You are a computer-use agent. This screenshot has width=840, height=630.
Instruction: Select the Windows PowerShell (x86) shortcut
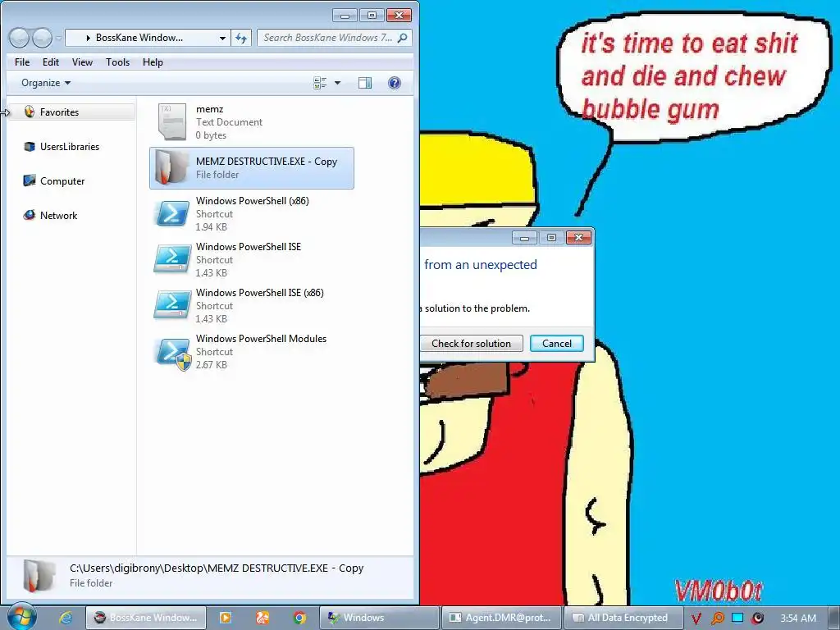pos(252,214)
